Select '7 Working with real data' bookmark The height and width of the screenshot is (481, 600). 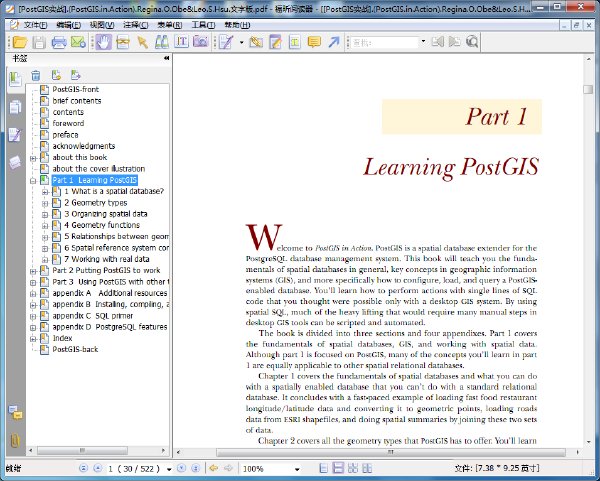[106, 259]
